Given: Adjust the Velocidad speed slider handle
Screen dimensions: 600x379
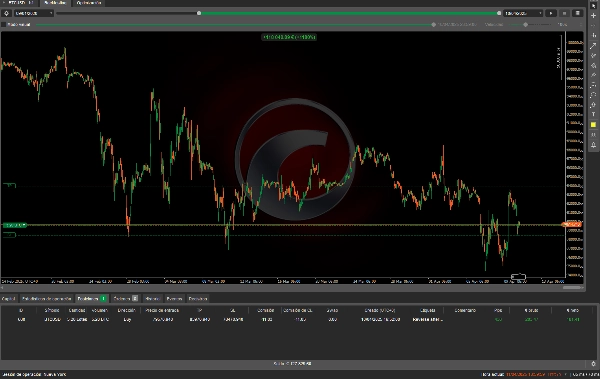Looking at the screenshot, I should coord(525,25).
